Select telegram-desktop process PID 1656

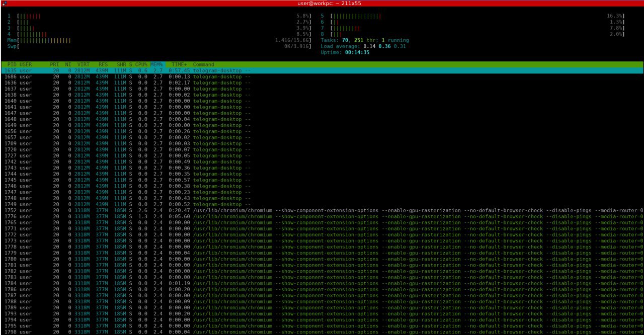(322, 131)
